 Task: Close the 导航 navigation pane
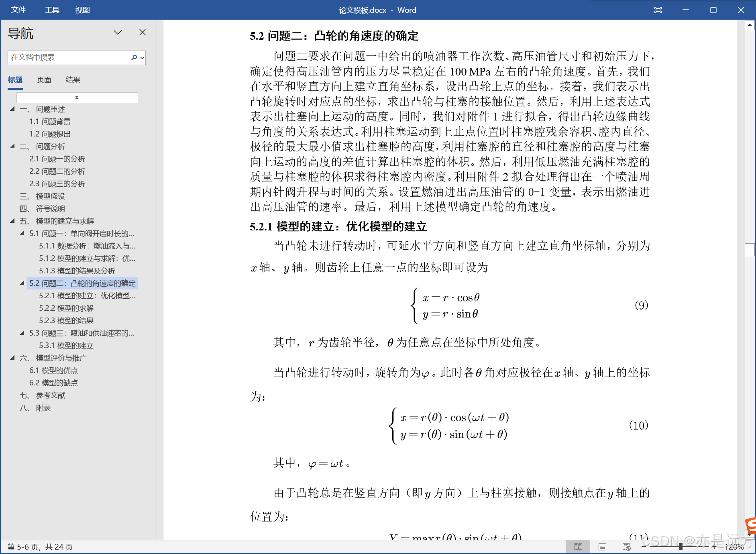click(x=143, y=32)
